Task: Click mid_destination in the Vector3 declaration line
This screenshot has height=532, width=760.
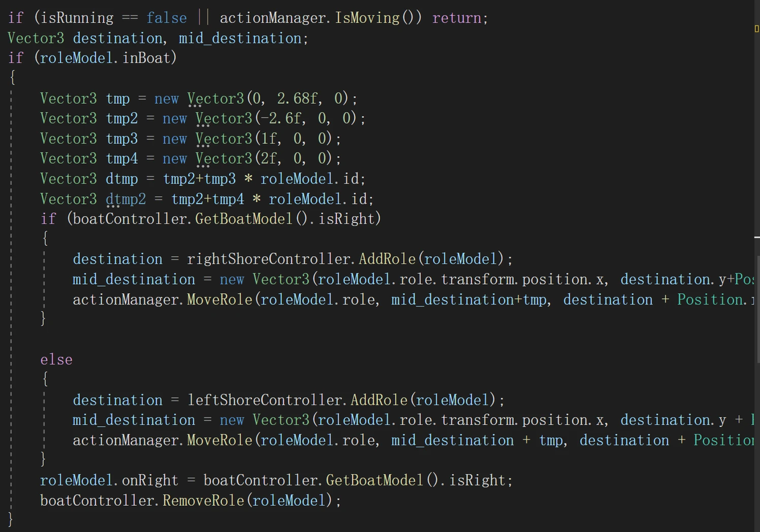Action: point(240,38)
